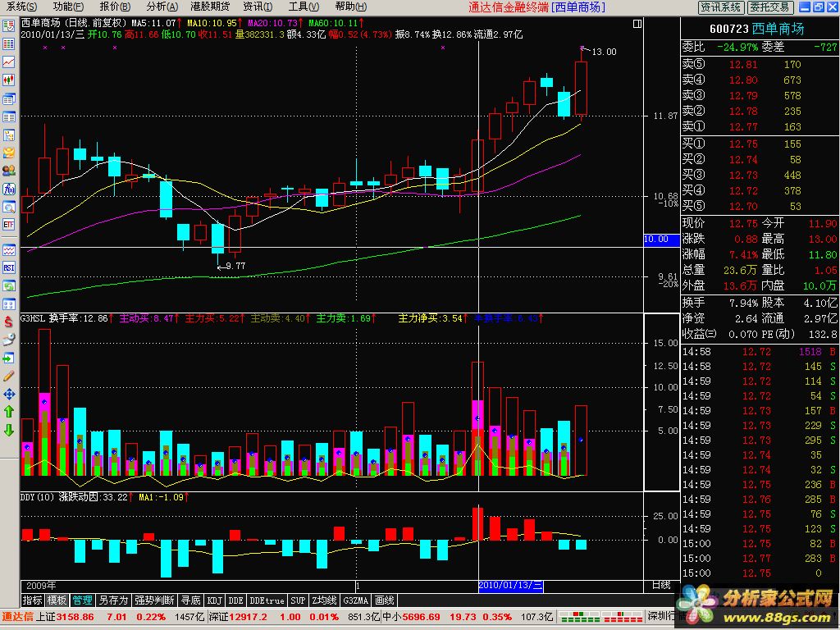The height and width of the screenshot is (630, 840).
Task: Select the SUP indicator tab
Action: [298, 600]
